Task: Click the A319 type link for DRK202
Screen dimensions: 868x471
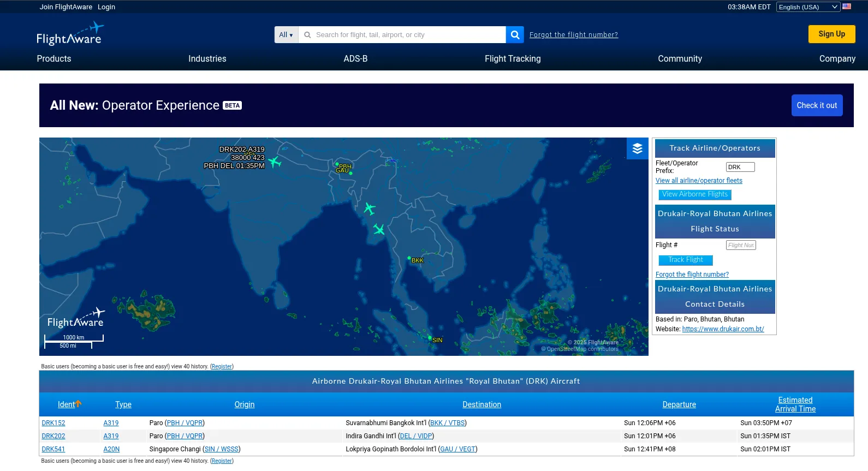Action: [x=111, y=436]
